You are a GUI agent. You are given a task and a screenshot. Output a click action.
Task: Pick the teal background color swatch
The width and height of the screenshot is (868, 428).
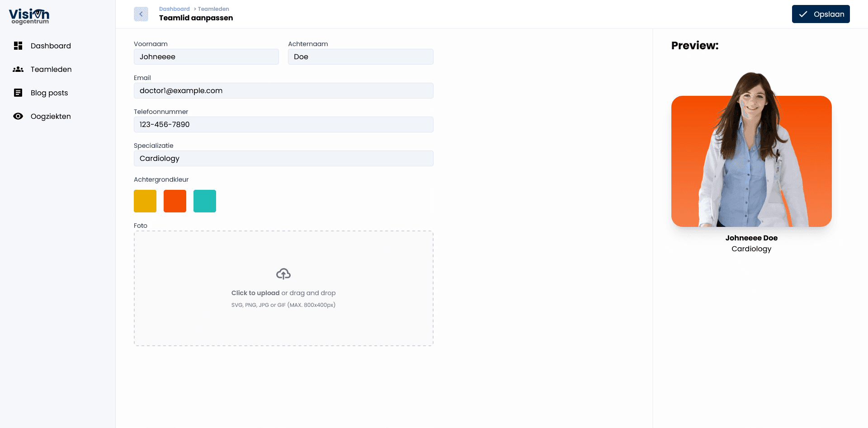point(205,201)
